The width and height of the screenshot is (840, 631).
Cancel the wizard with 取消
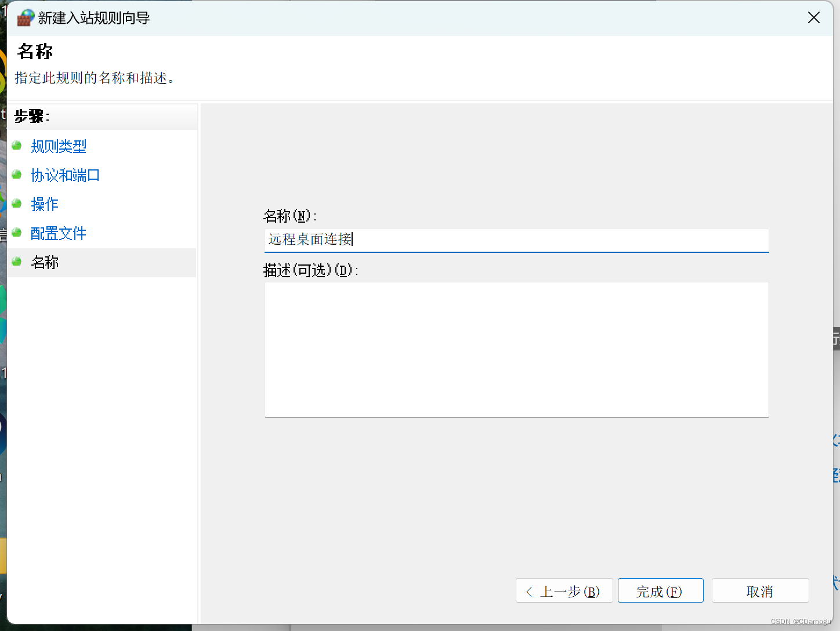[x=760, y=591]
